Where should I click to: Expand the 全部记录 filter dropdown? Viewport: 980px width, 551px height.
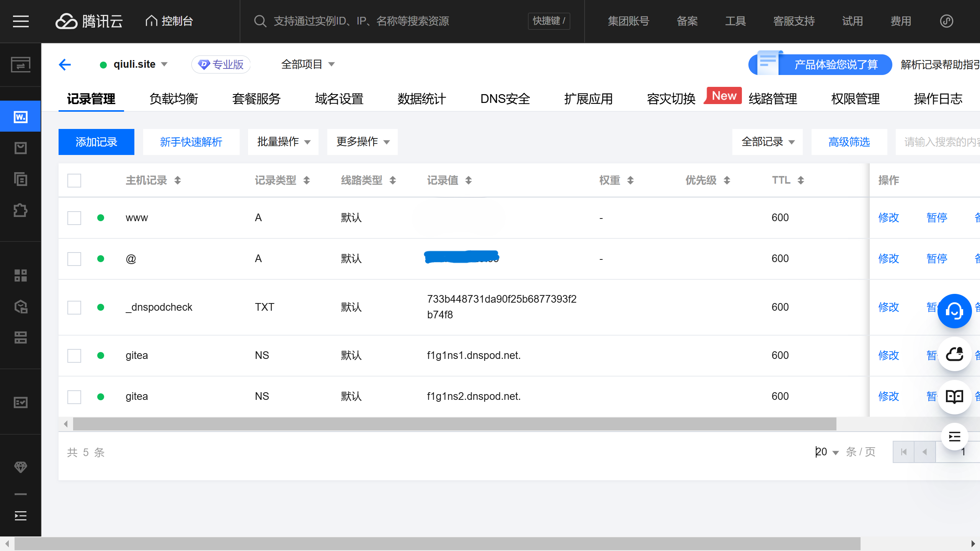[x=768, y=142]
